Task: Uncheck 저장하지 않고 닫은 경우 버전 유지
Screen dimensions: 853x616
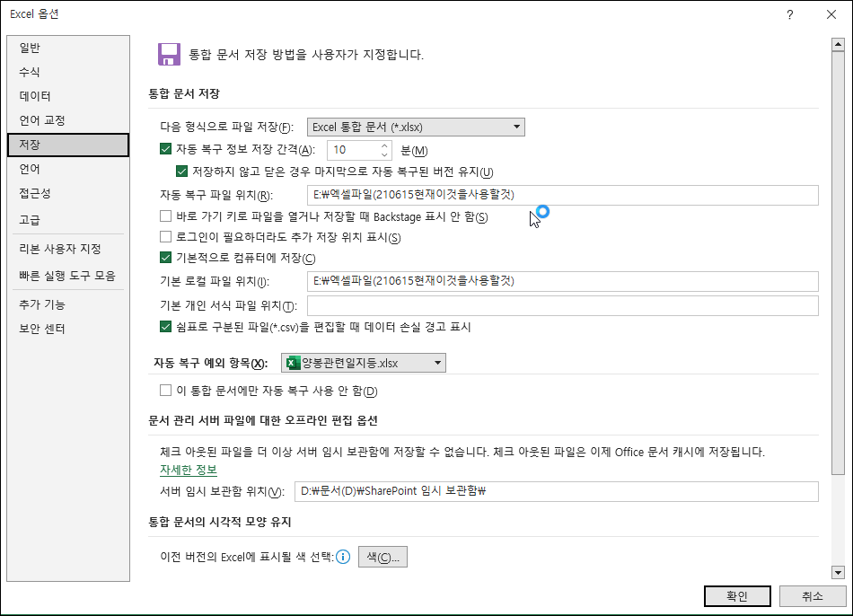Action: coord(181,172)
